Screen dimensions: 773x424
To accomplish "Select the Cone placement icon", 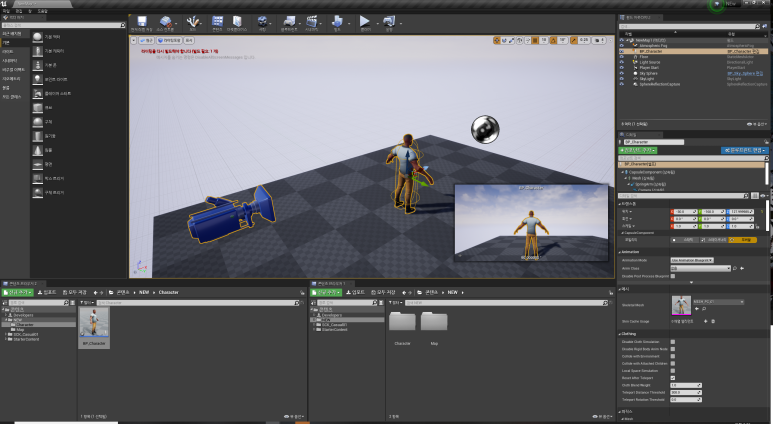I will click(x=37, y=150).
